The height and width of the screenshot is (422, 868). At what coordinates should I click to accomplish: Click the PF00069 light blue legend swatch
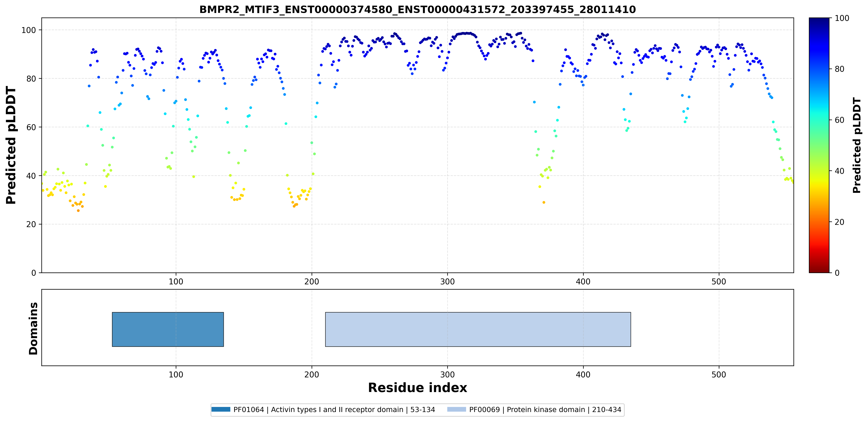pyautogui.click(x=456, y=409)
